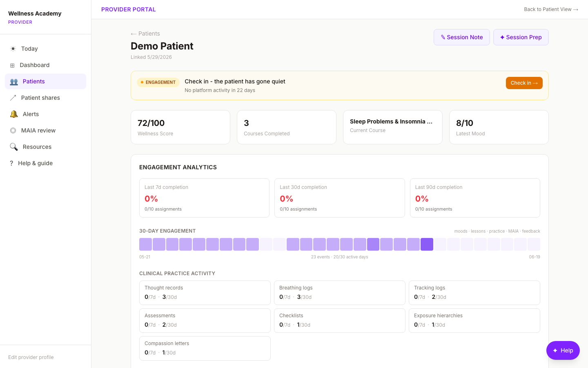
Task: Click the darkest purple engagement day square
Action: click(x=427, y=245)
